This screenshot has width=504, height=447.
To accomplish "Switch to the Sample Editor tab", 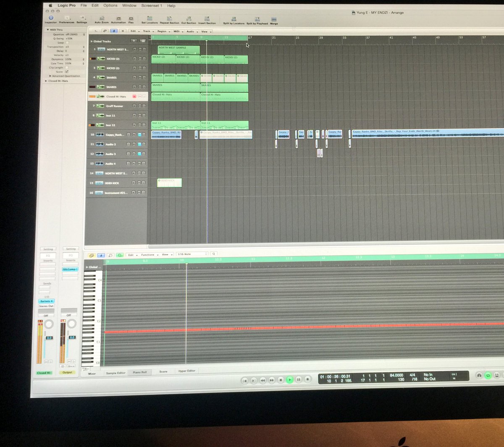I will click(x=115, y=373).
